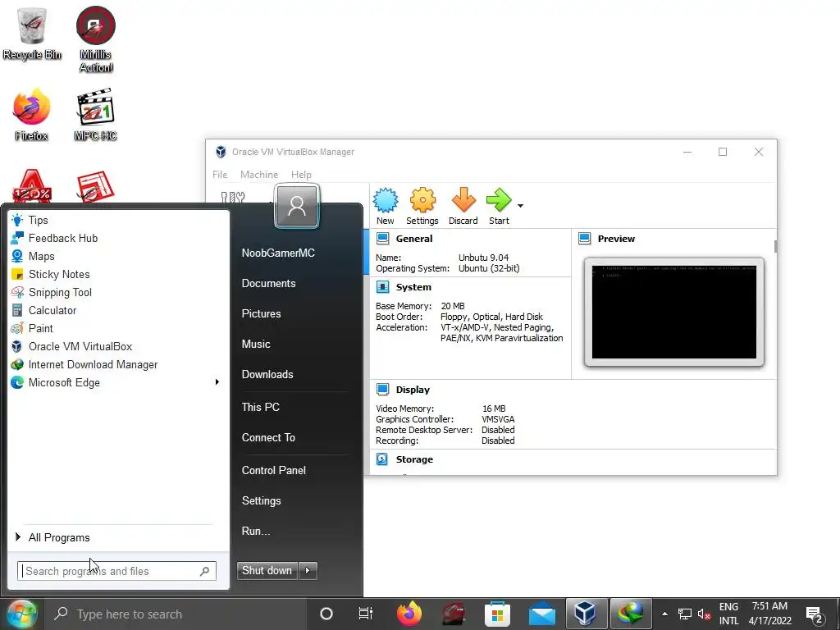Open the Help menu in VirtualBox
This screenshot has width=840, height=630.
(301, 175)
